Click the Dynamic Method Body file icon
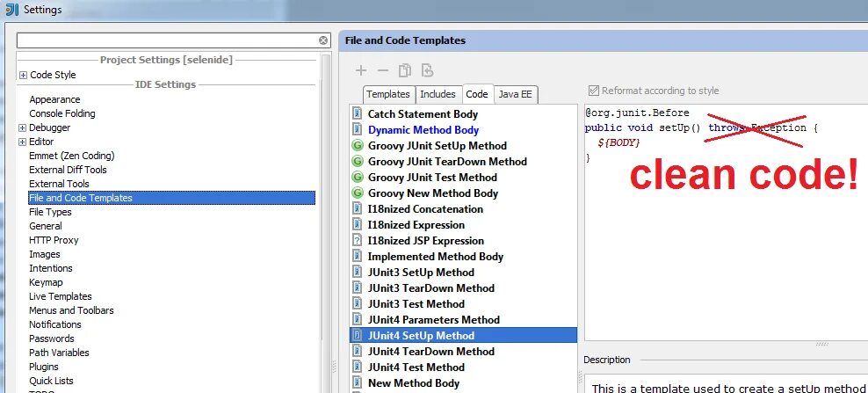Viewport: 868px width, 393px height. pyautogui.click(x=357, y=130)
